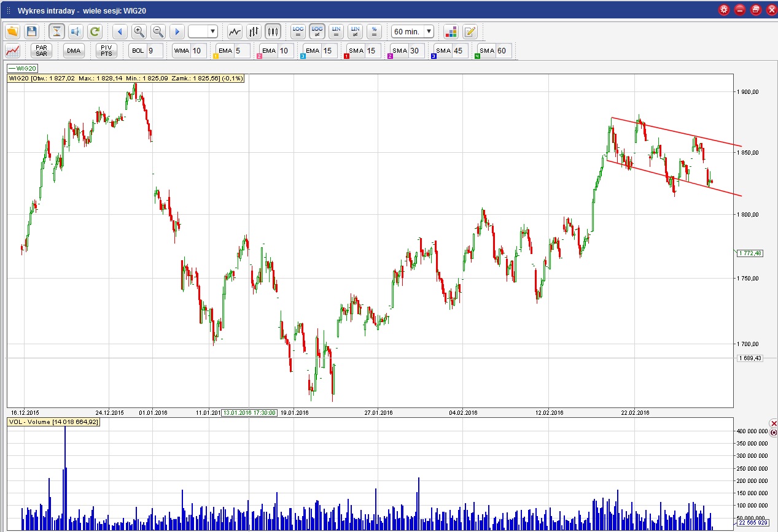
Task: Click the open folder icon
Action: pyautogui.click(x=12, y=31)
